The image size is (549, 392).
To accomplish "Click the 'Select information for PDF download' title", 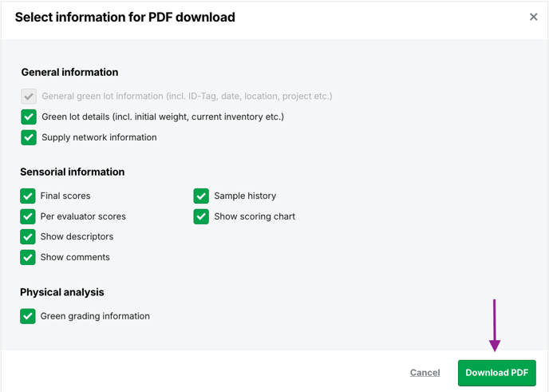I will 125,18.
